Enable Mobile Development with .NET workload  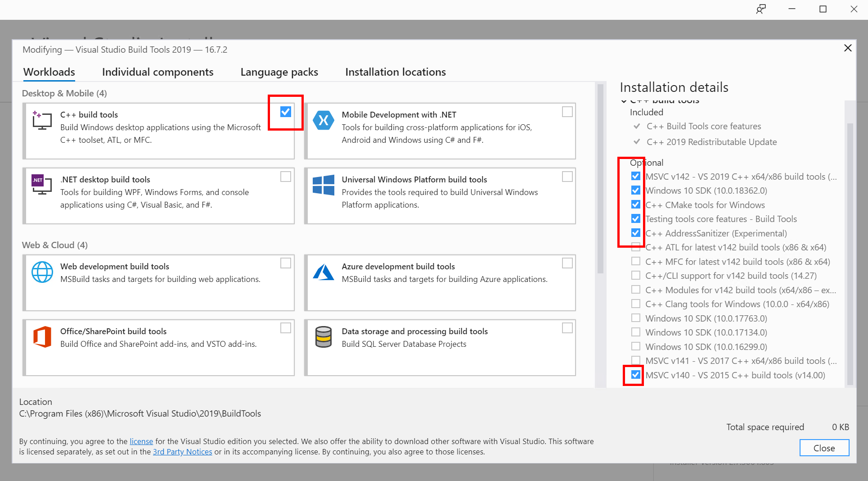click(567, 112)
